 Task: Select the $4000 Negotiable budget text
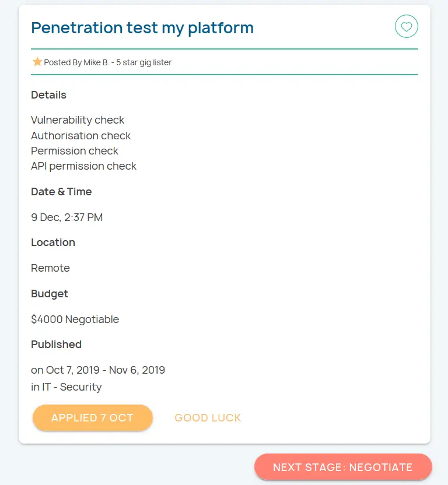(75, 319)
